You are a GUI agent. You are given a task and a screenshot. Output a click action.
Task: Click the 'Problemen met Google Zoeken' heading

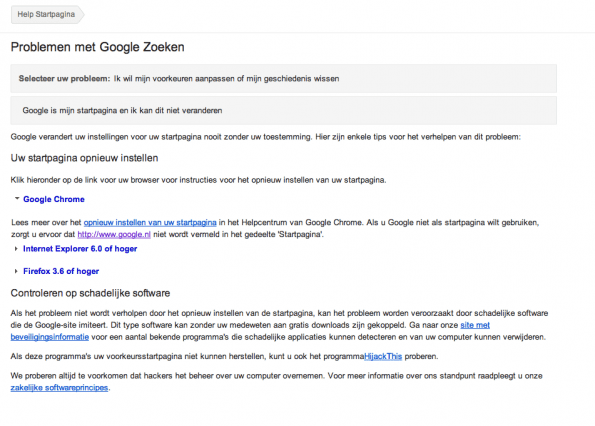click(98, 47)
